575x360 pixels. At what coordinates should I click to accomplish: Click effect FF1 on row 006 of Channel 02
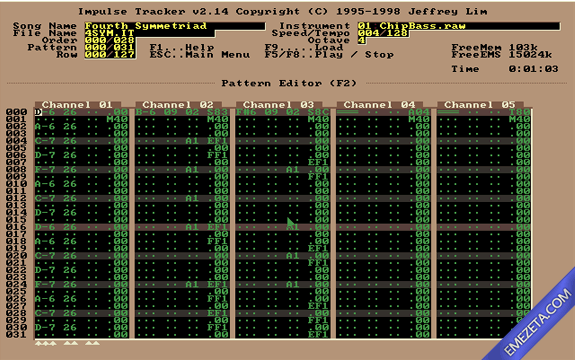[218, 155]
